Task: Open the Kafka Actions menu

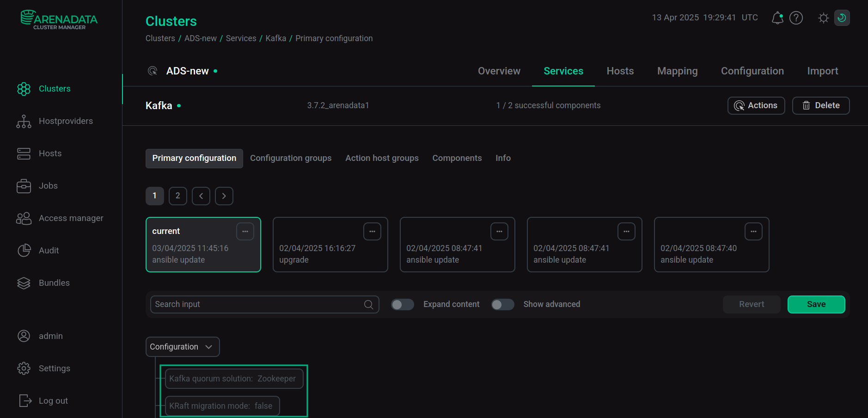Action: [x=756, y=105]
